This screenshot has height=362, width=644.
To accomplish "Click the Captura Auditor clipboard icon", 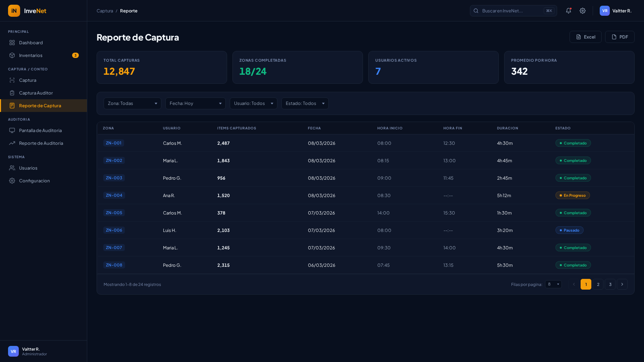I will 12,93.
